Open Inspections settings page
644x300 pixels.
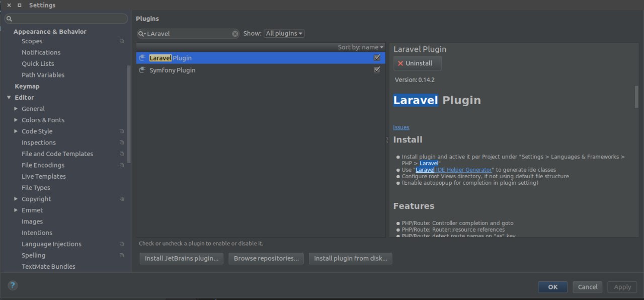[x=39, y=142]
